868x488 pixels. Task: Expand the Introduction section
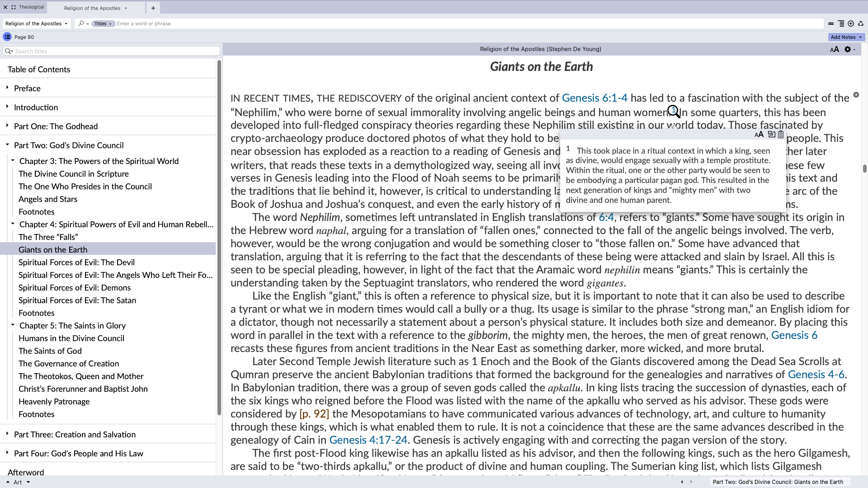pyautogui.click(x=7, y=107)
